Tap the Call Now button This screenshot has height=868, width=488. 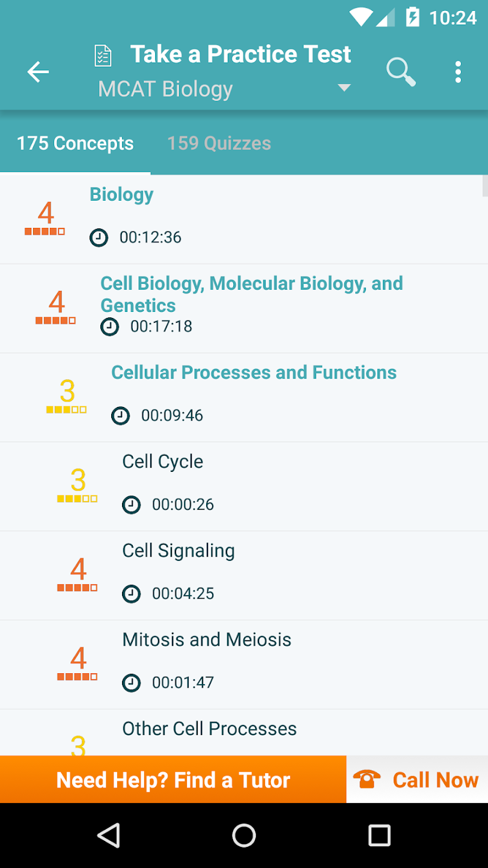coord(417,780)
